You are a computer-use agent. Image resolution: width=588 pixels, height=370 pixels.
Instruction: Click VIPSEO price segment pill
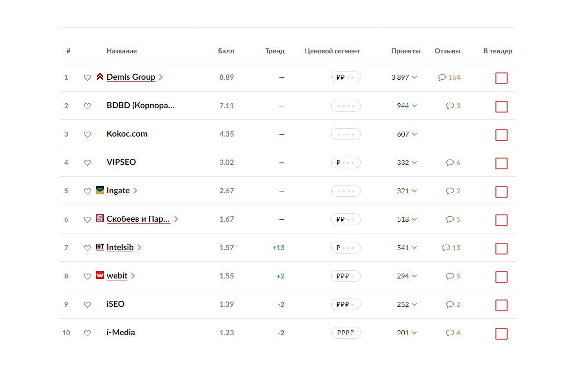(346, 162)
